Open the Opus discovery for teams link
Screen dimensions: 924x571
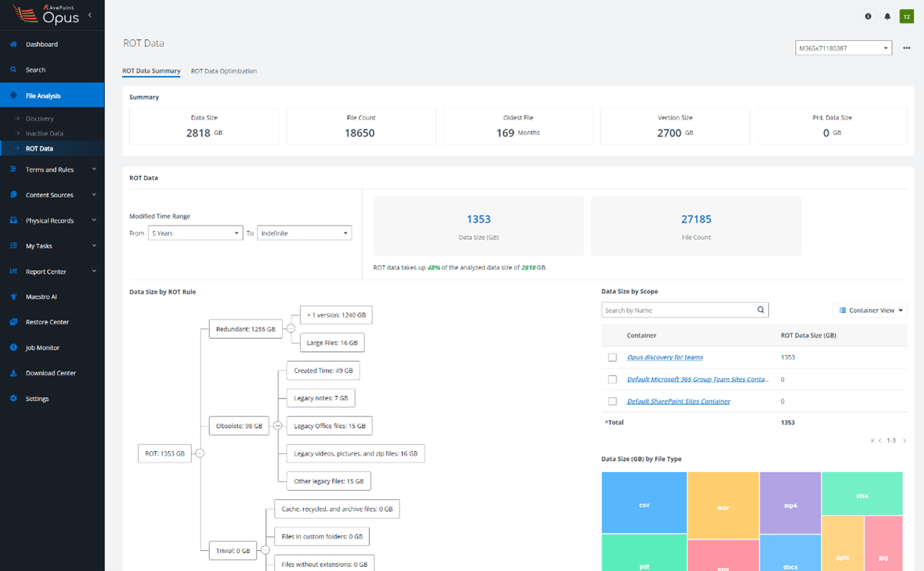pos(664,357)
